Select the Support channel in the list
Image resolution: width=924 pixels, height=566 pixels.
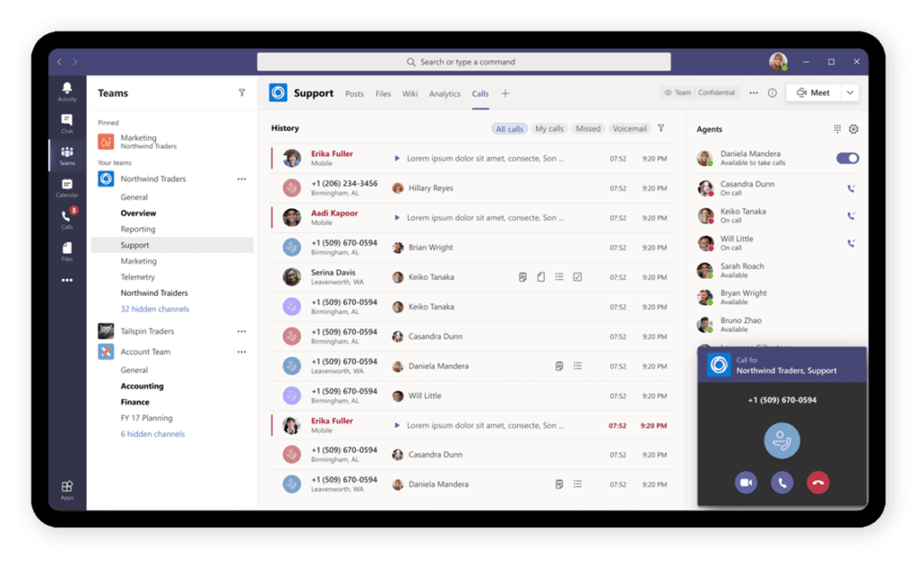[x=172, y=246]
